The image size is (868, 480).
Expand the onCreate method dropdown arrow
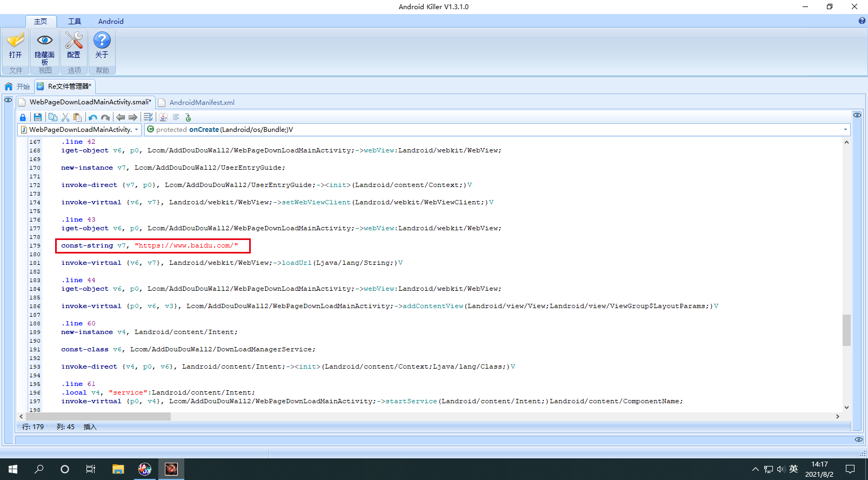click(x=845, y=130)
